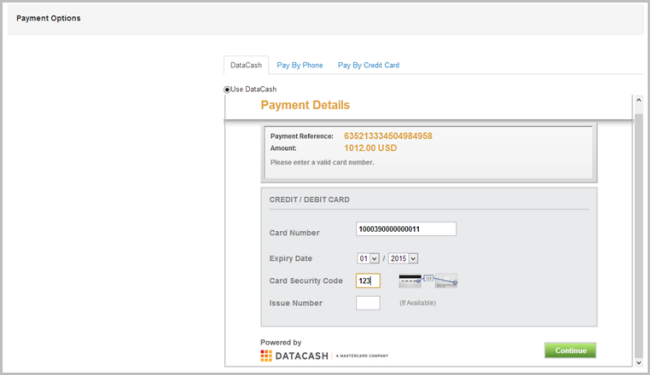Click the amount 1012.00 USD

(370, 148)
